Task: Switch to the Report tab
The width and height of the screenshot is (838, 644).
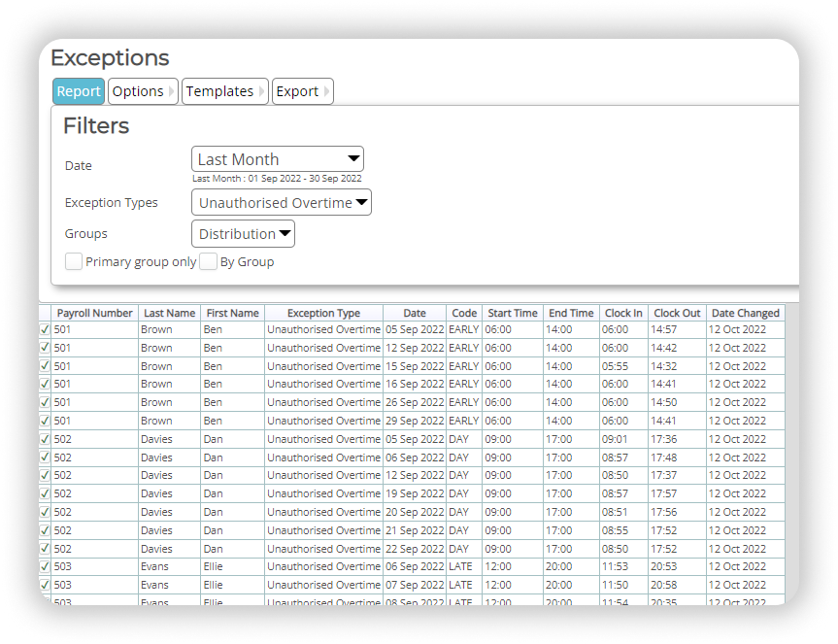Action: coord(78,90)
